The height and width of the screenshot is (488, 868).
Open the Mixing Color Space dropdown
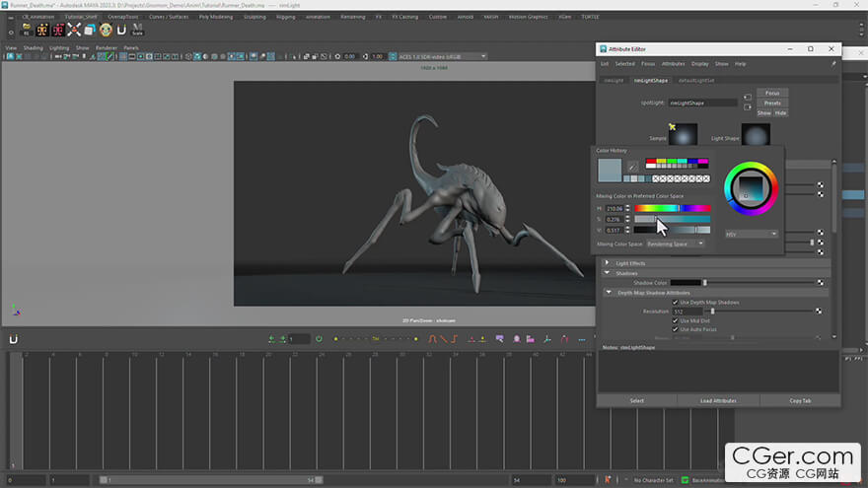click(x=675, y=244)
